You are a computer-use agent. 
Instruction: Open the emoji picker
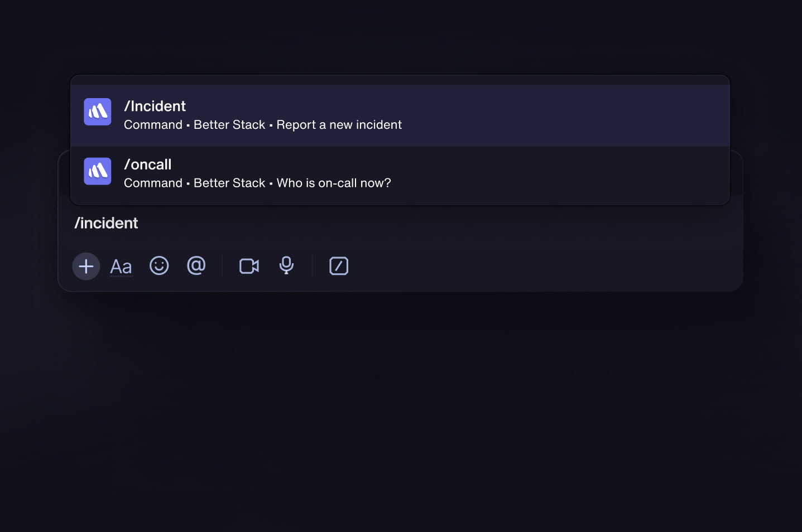tap(159, 265)
